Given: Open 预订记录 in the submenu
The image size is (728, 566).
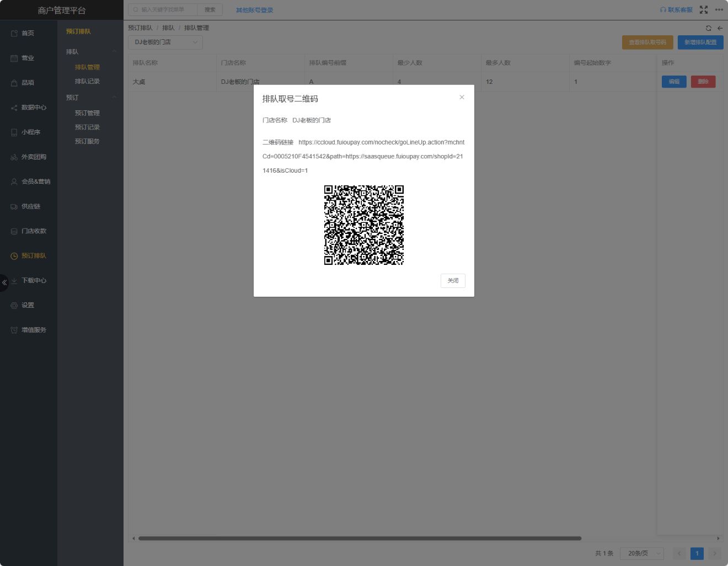Looking at the screenshot, I should point(87,127).
